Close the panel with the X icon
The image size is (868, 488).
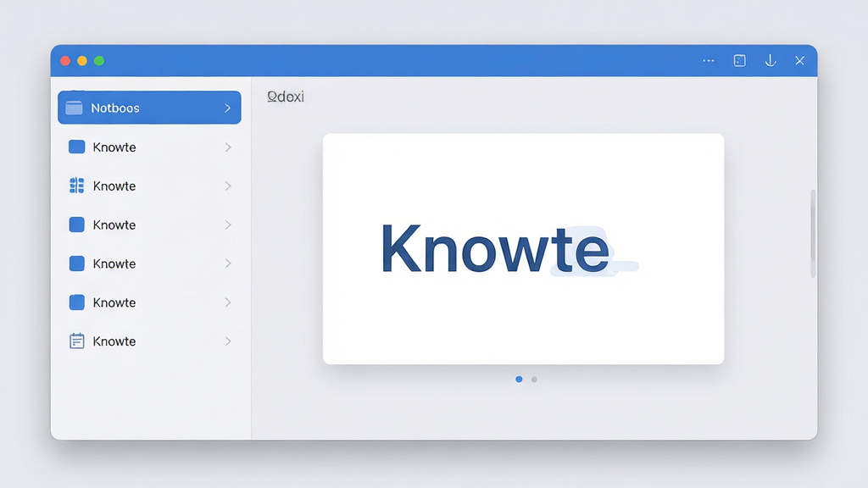coord(799,61)
